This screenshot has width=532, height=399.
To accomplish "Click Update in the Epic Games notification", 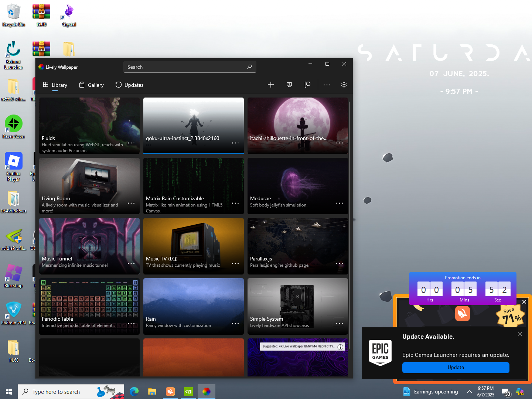I will (456, 368).
